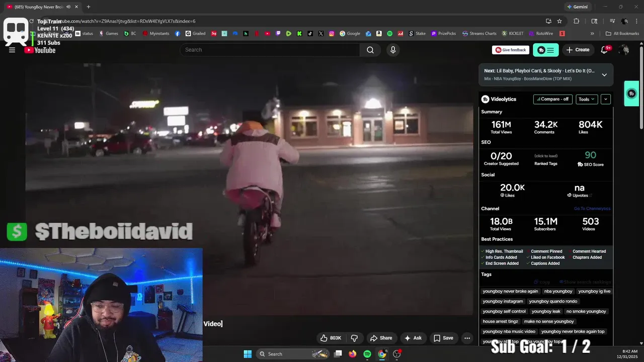644x362 pixels.
Task: Open Firefox from the taskbar
Action: coord(353,354)
